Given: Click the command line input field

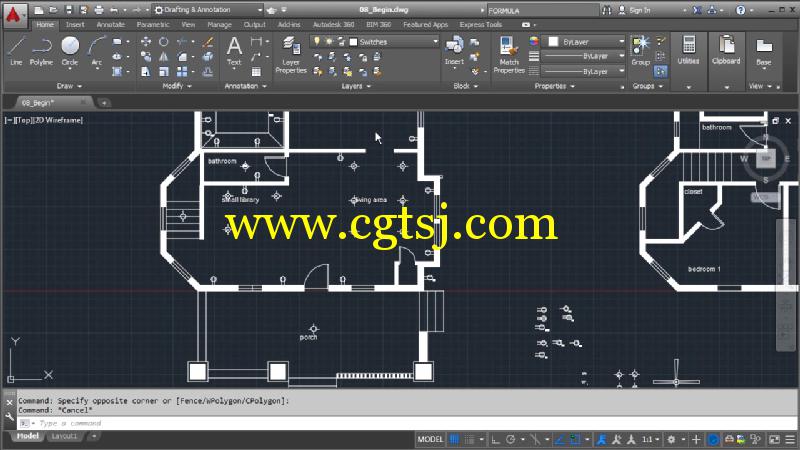Looking at the screenshot, I should point(408,423).
